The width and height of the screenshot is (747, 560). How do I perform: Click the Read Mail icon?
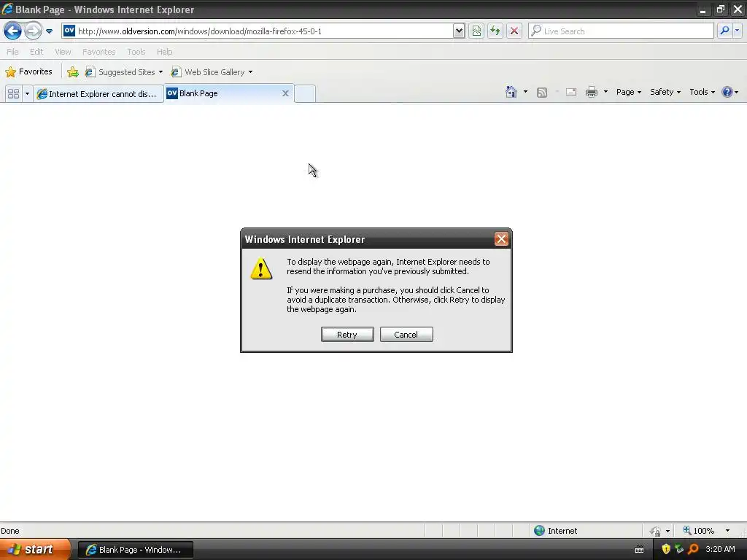tap(571, 93)
